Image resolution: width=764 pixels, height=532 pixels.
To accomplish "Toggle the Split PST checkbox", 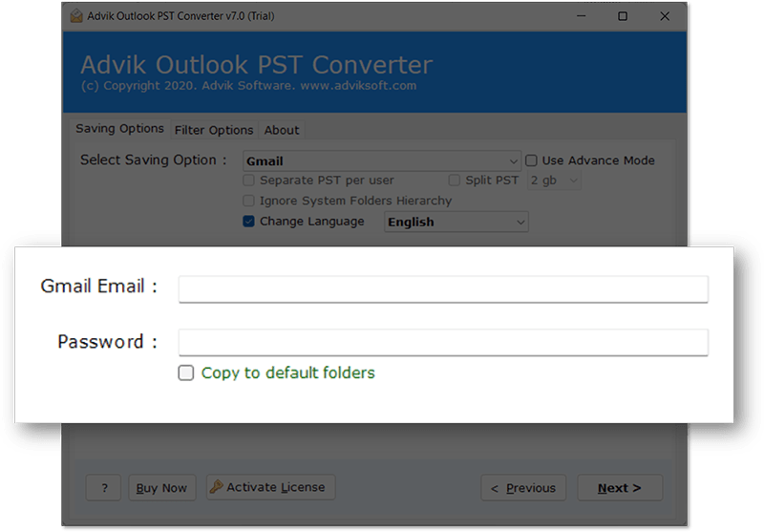I will [456, 180].
